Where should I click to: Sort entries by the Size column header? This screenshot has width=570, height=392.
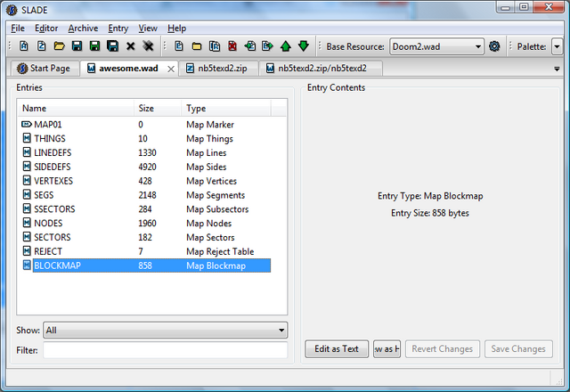158,108
